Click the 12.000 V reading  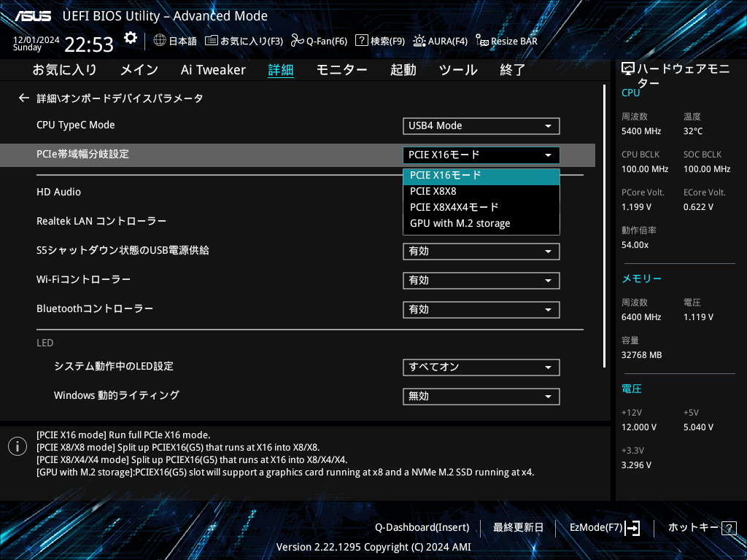click(639, 427)
